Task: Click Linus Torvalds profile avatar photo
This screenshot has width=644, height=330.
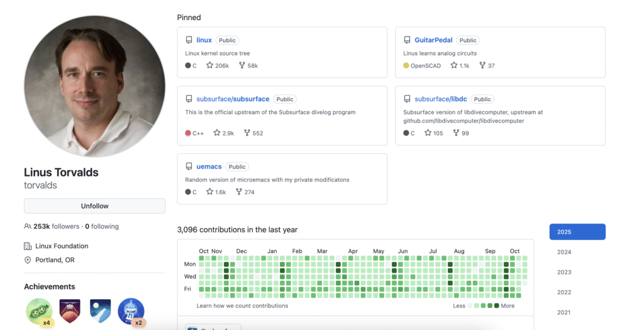Action: point(94,86)
